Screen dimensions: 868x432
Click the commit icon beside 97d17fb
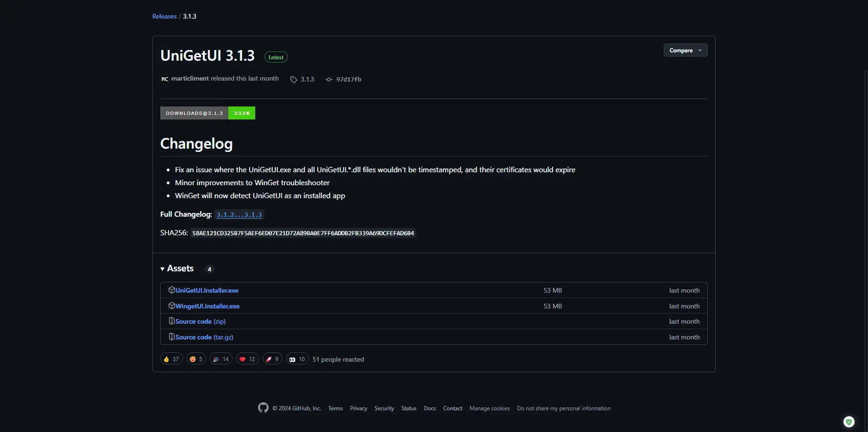[329, 80]
